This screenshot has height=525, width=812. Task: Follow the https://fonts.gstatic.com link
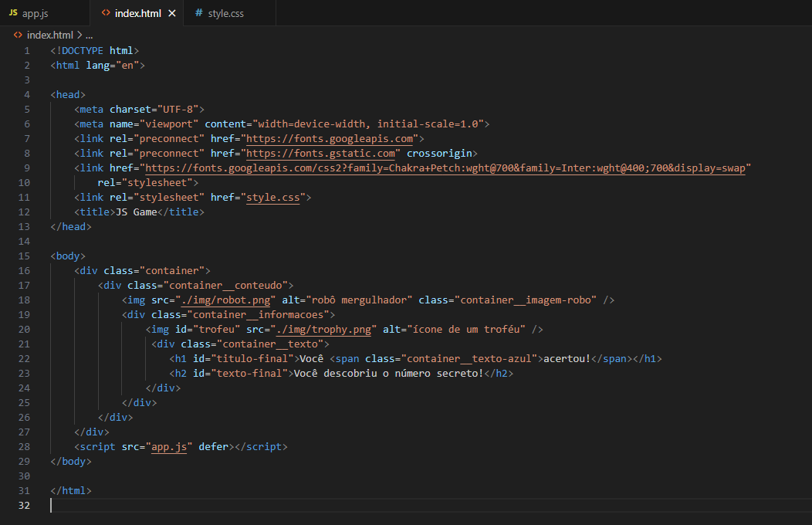[x=320, y=154]
